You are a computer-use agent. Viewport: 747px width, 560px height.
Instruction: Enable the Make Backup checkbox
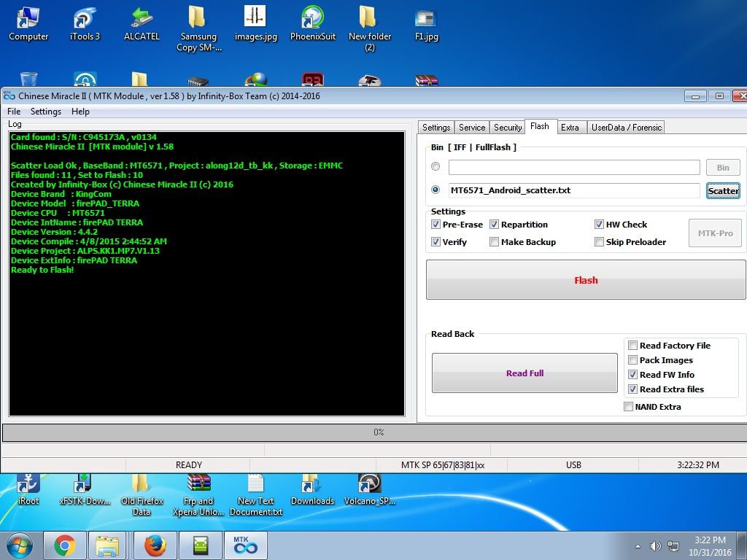[495, 242]
